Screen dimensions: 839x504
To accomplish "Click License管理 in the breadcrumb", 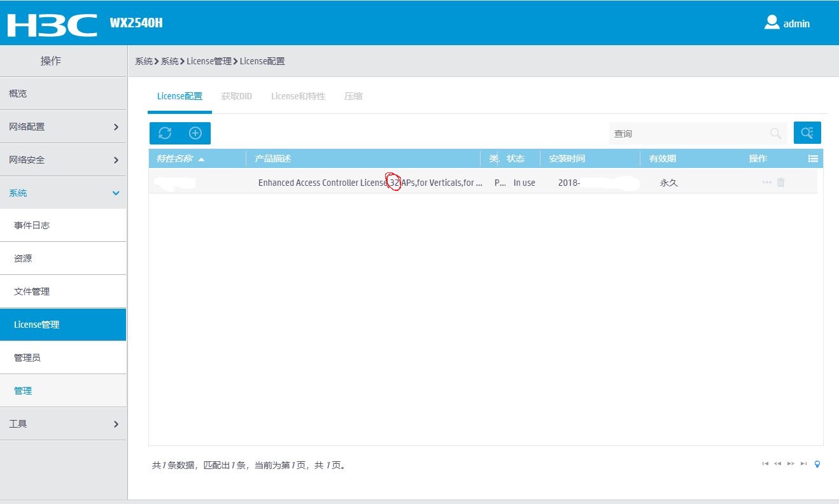I will [x=209, y=61].
